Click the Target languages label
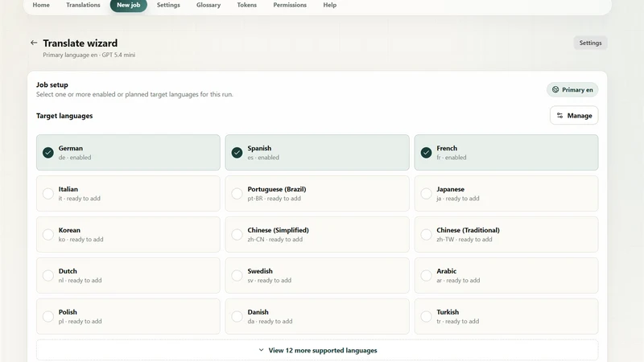 pyautogui.click(x=64, y=116)
